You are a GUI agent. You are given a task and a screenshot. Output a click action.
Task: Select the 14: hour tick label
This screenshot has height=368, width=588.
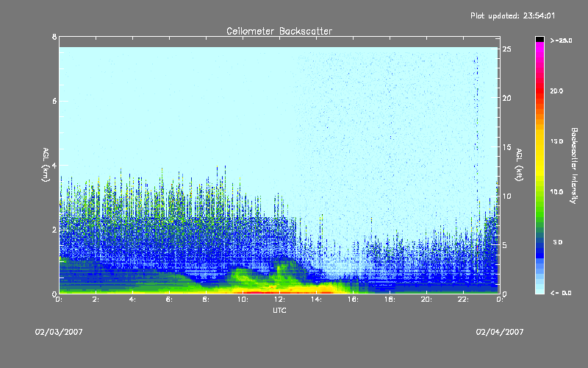[316, 300]
